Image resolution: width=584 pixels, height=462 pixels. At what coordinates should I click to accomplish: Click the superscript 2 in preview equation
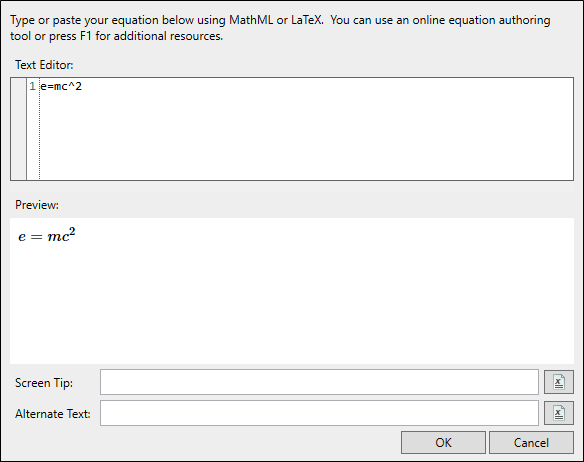click(72, 232)
